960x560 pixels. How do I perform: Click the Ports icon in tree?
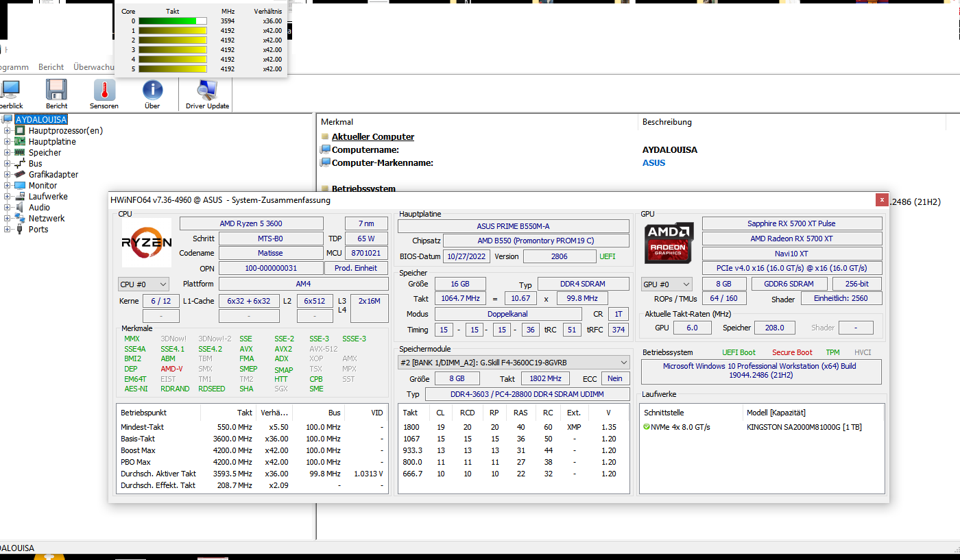pyautogui.click(x=21, y=229)
